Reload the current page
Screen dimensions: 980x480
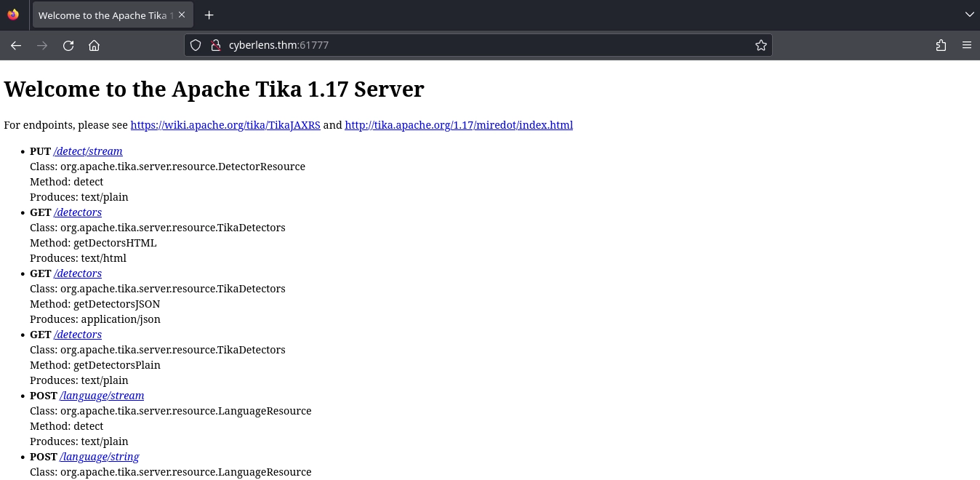coord(68,45)
